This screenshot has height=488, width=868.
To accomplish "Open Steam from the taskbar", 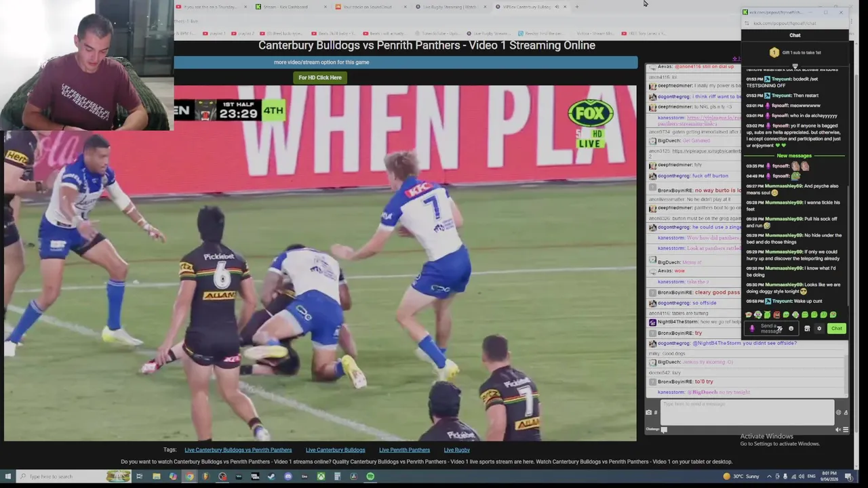I will (x=271, y=476).
